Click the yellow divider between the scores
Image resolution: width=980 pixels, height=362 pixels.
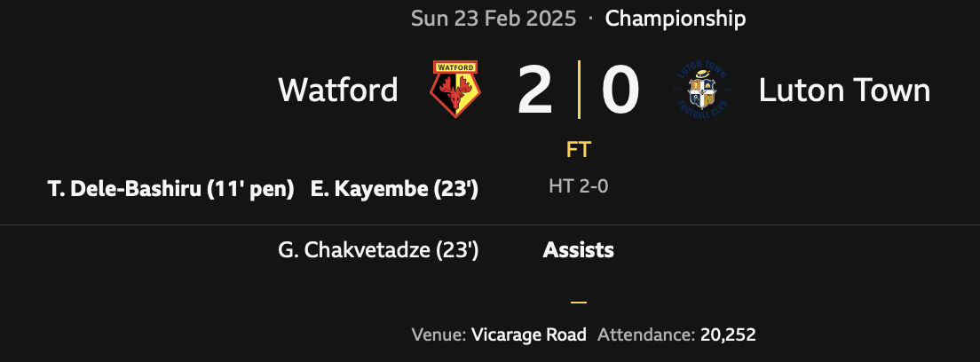[x=579, y=90]
